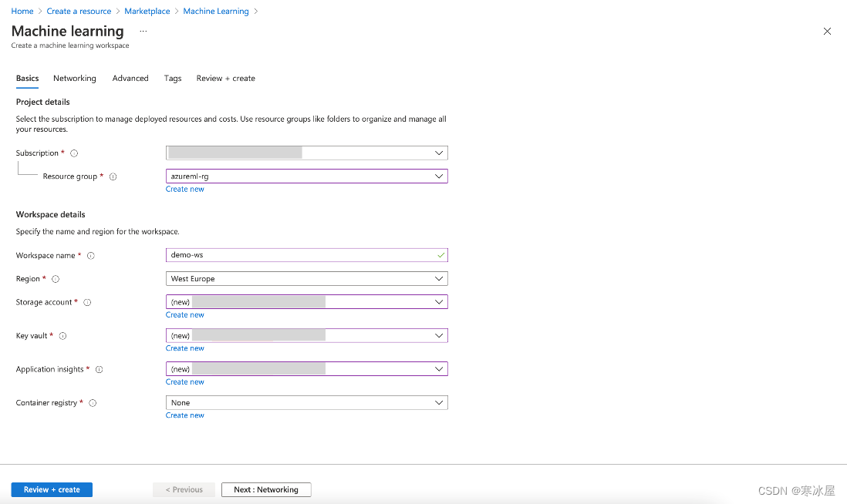
Task: Open the ellipsis more options menu
Action: [x=143, y=32]
